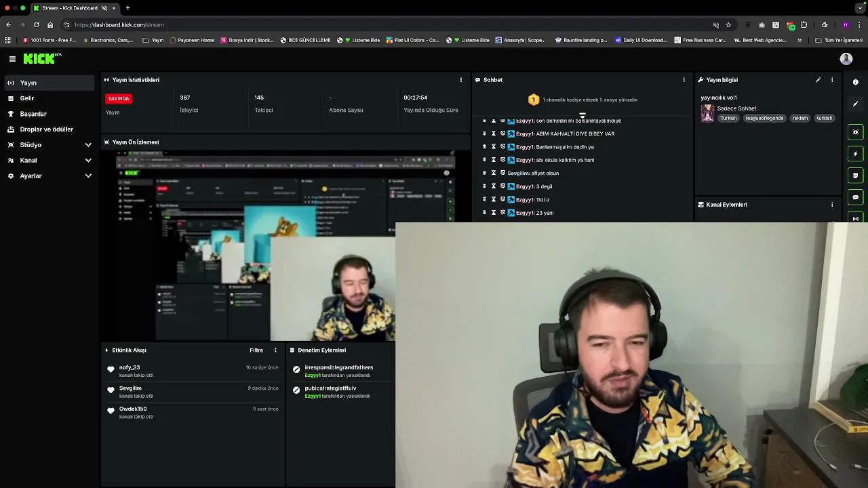Expand the chat leaderboard handle

coord(582,116)
